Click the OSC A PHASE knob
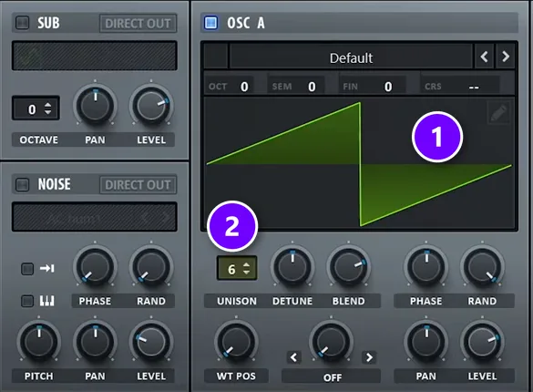Viewport: 533px width, 392px height. pos(426,266)
